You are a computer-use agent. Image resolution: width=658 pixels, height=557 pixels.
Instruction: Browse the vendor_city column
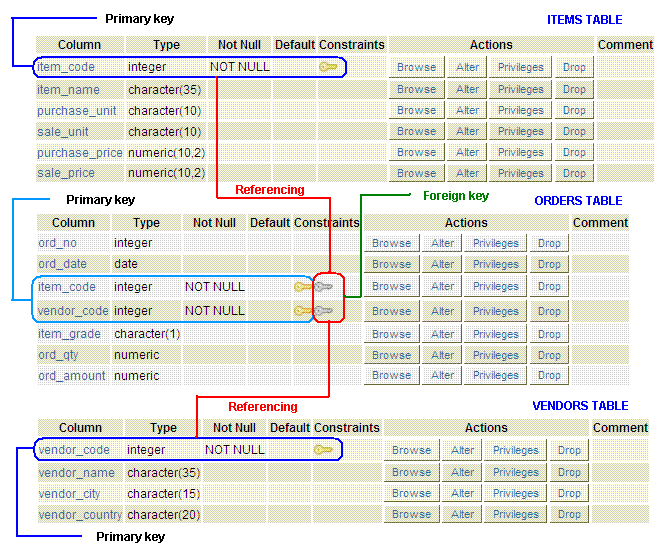tap(412, 493)
